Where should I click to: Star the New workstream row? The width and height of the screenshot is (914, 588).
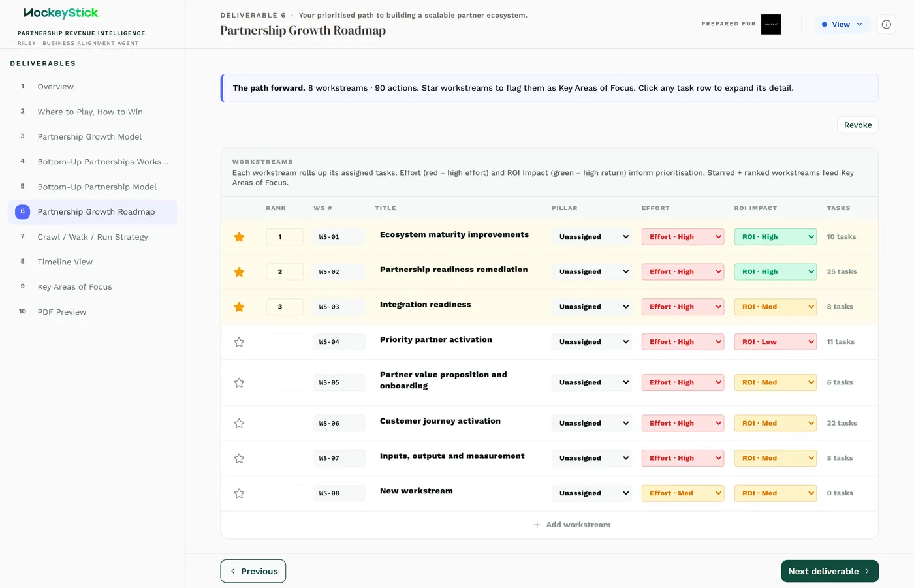coord(239,493)
